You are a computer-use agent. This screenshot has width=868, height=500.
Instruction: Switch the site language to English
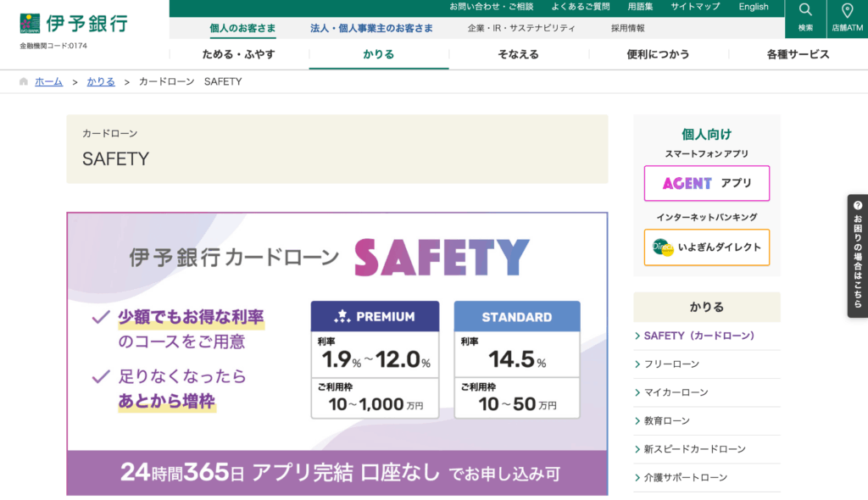754,7
